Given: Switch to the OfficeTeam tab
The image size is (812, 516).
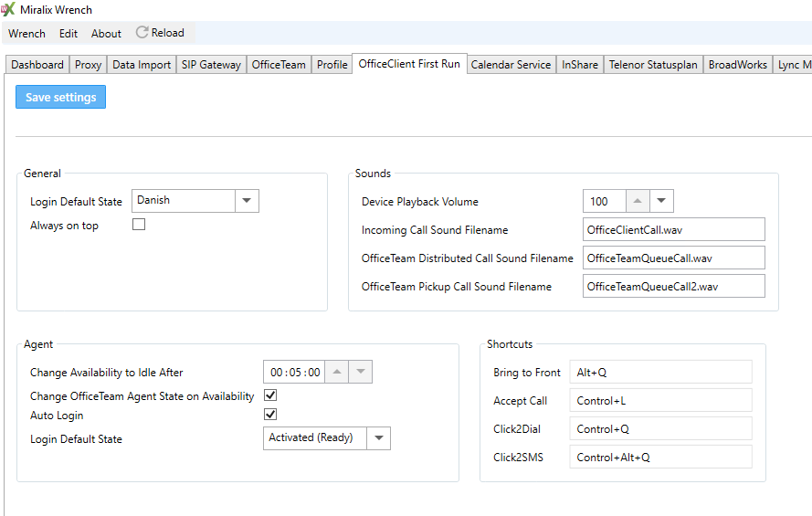Looking at the screenshot, I should point(279,65).
